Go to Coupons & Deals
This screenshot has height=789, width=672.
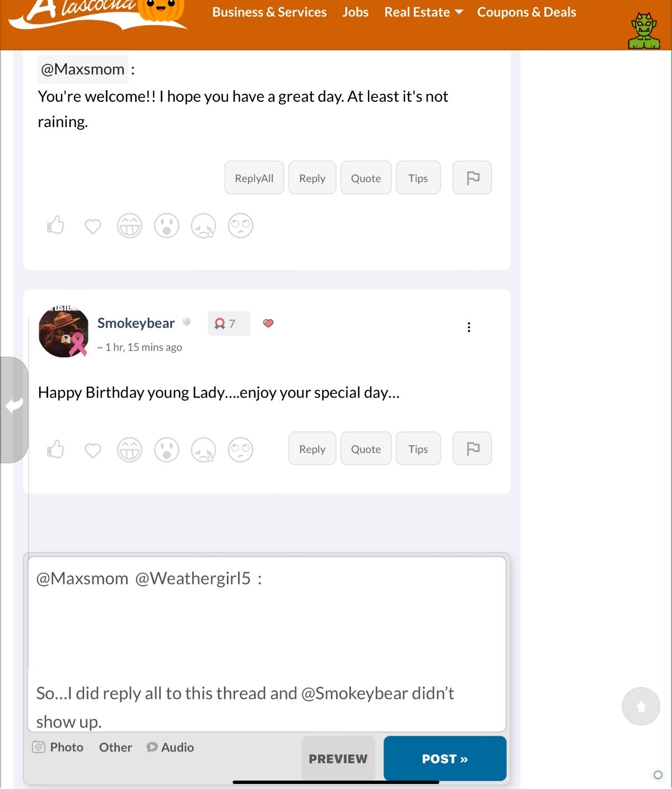click(x=526, y=12)
